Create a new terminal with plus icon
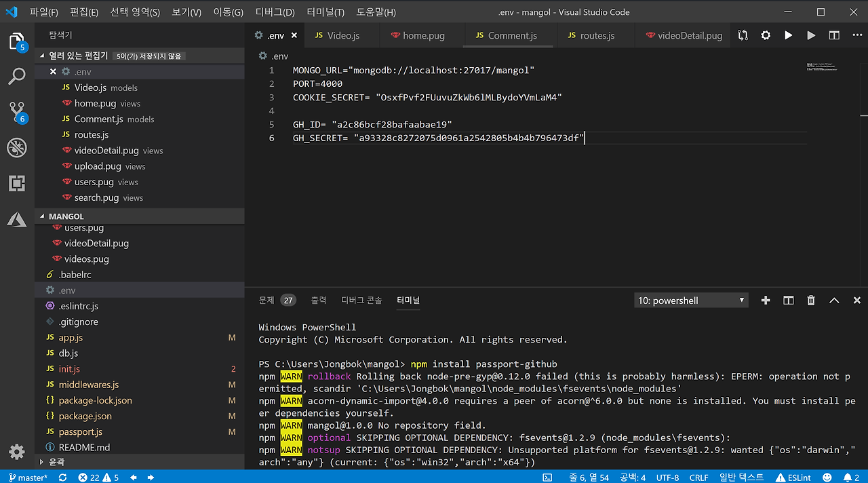 (766, 301)
